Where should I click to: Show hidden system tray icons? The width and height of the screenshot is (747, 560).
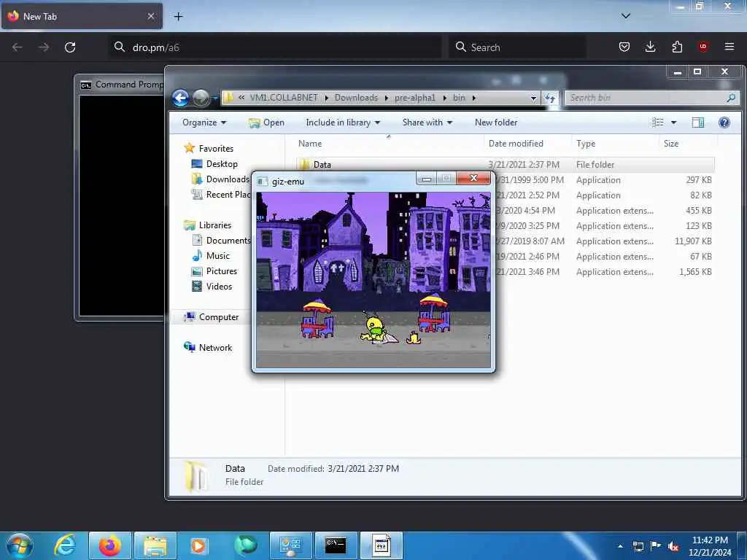tap(620, 546)
